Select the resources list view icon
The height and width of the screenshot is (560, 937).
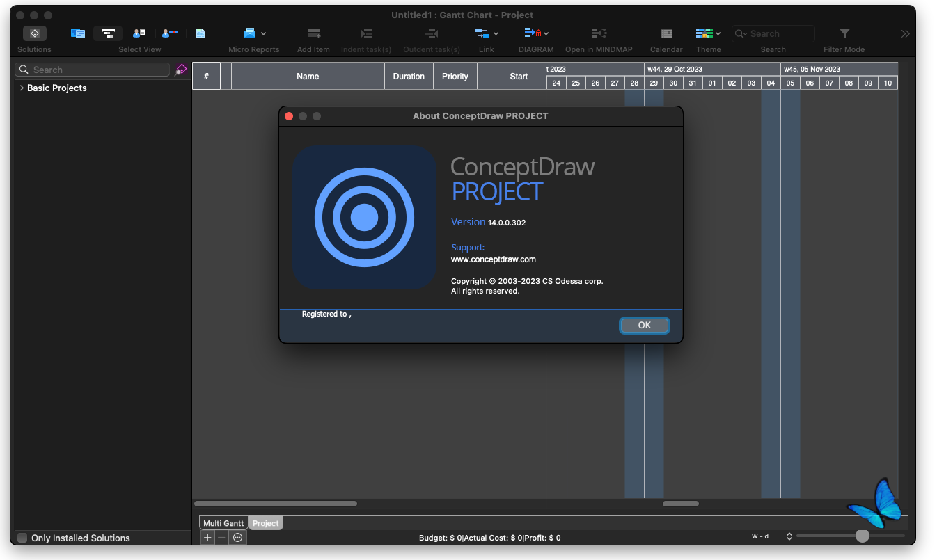(139, 33)
